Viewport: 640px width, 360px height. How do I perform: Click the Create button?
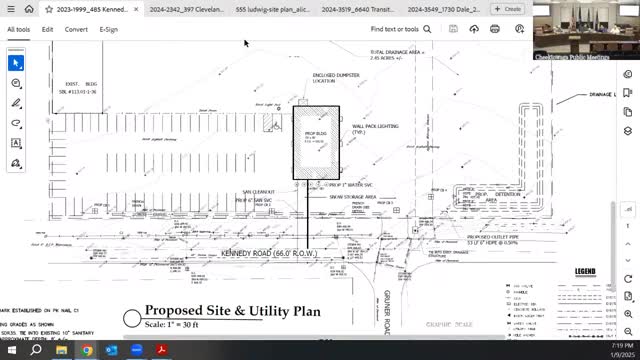(508, 9)
